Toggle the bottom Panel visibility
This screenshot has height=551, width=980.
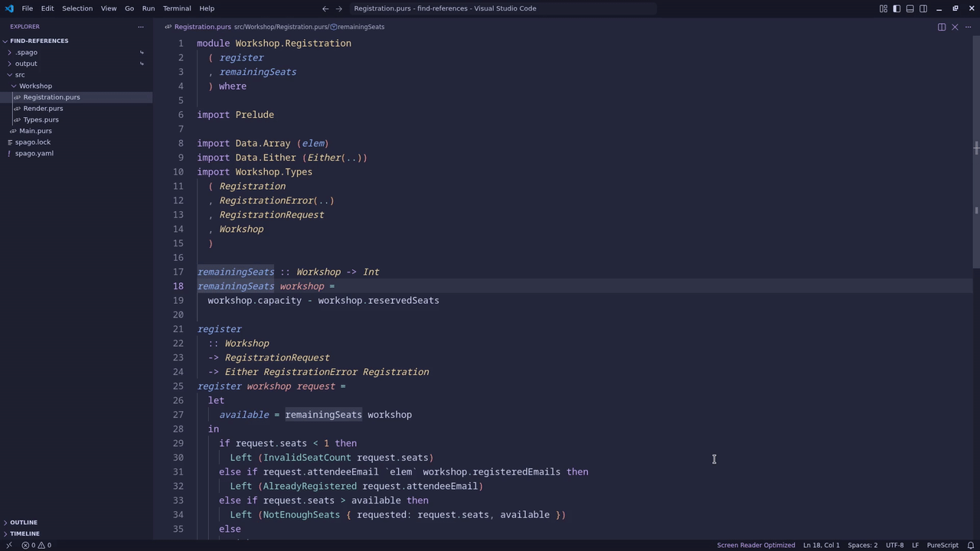(x=910, y=8)
